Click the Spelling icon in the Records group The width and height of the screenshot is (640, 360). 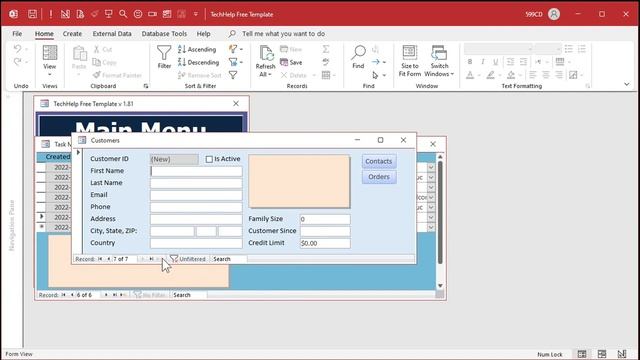tap(326, 62)
